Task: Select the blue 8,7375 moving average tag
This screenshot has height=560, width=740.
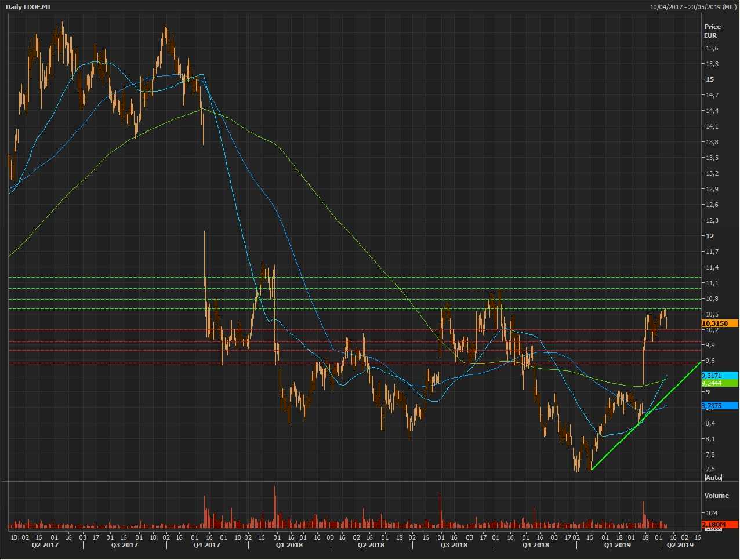Action: [719, 406]
